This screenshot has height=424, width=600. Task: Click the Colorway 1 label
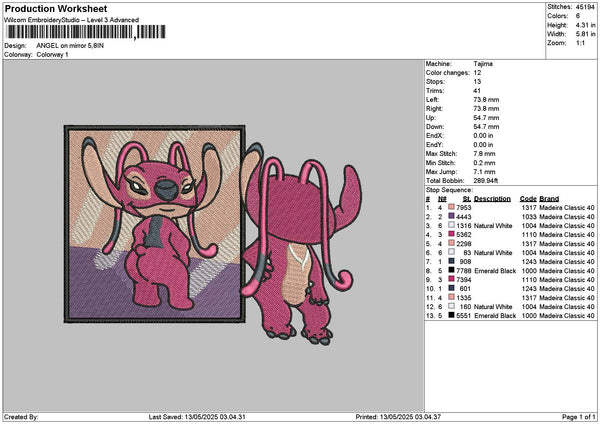pyautogui.click(x=52, y=54)
